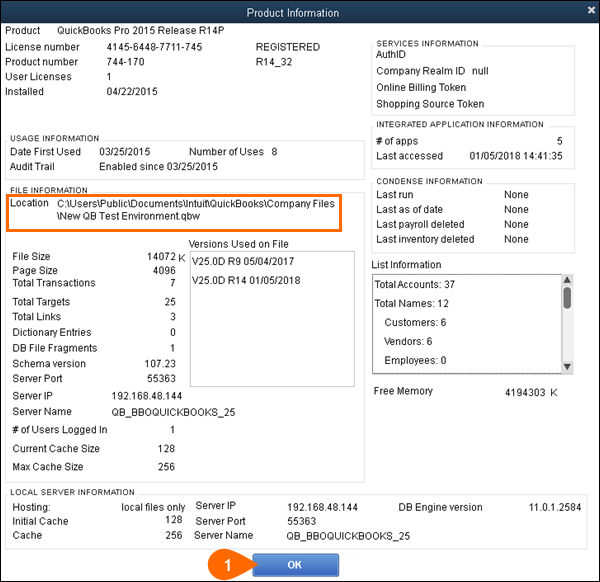Click the Last payroll deleted None value
This screenshot has width=600, height=582.
point(516,225)
